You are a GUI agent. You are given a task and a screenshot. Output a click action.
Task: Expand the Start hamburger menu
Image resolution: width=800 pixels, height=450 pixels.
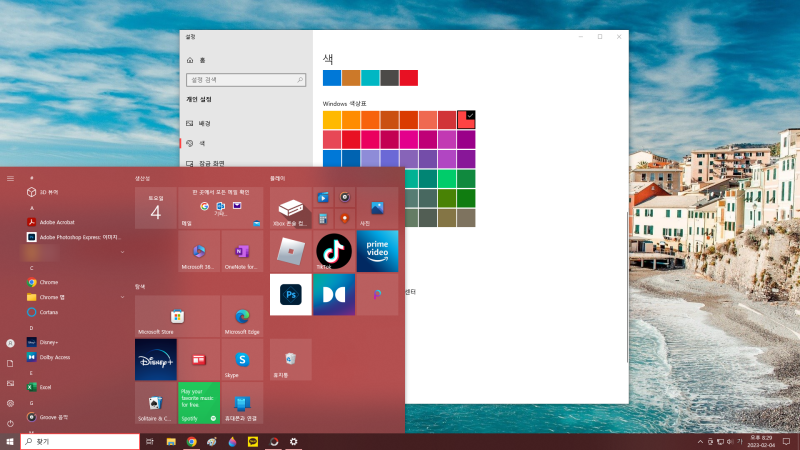click(10, 178)
